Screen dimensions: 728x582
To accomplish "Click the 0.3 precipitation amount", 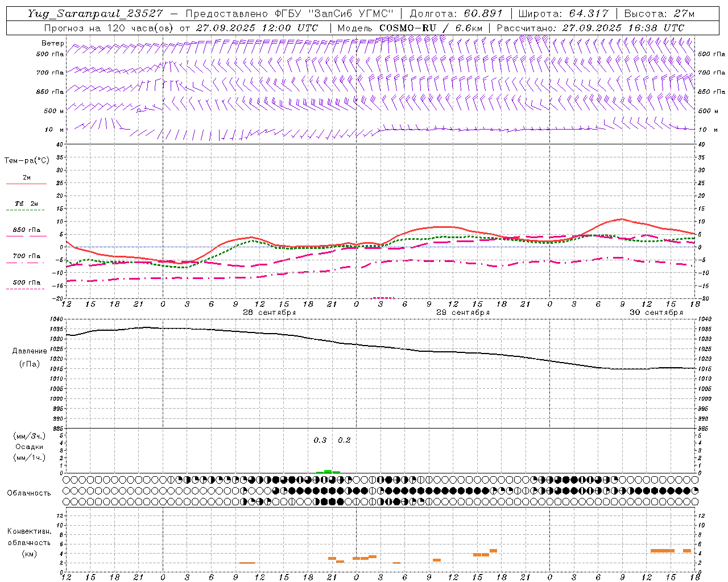I will [x=320, y=440].
